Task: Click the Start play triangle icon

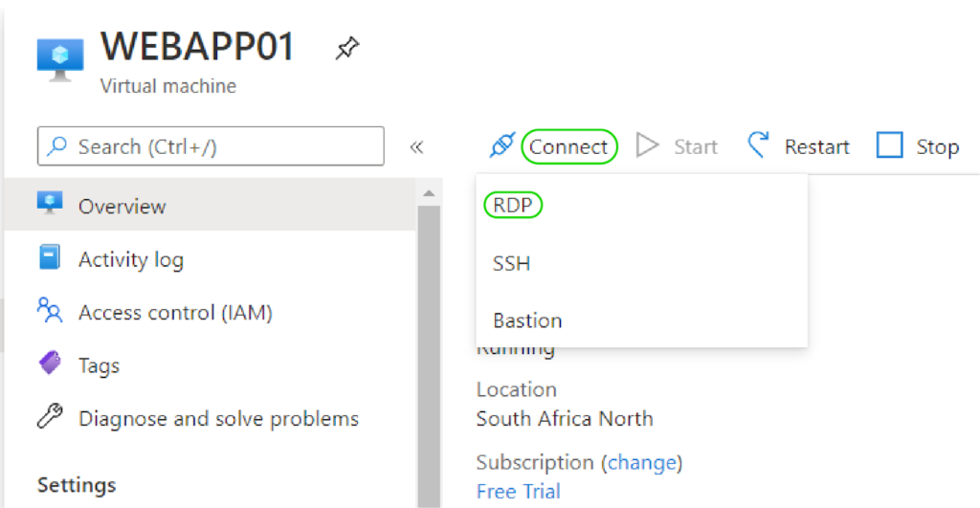Action: pyautogui.click(x=648, y=145)
